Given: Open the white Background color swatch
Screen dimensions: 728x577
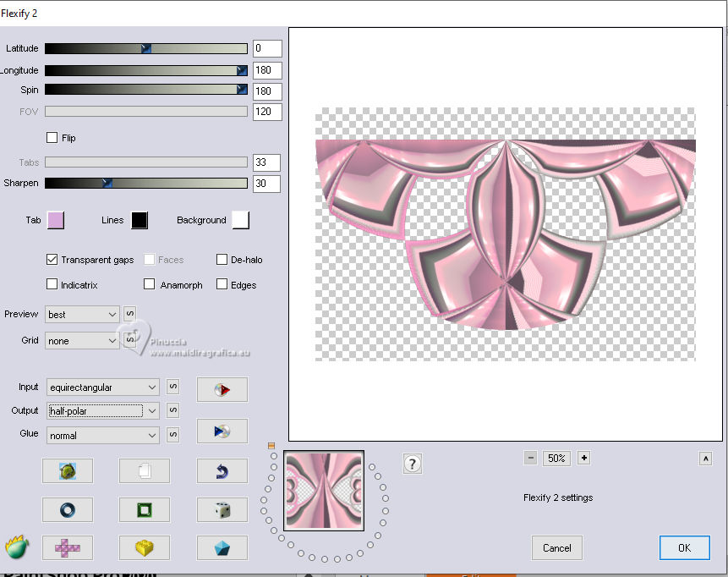Looking at the screenshot, I should [x=240, y=220].
